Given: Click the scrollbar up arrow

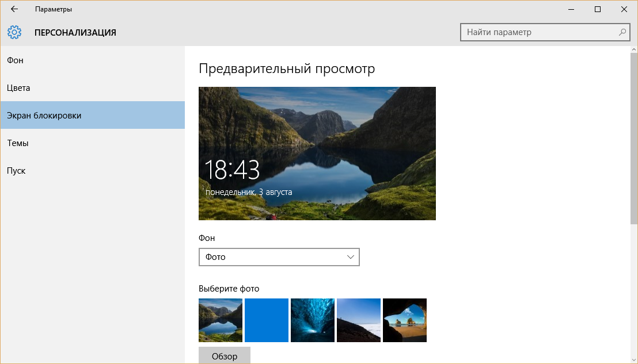Looking at the screenshot, I should [634, 50].
